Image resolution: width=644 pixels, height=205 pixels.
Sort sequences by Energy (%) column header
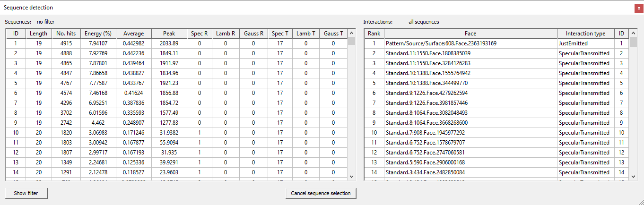pyautogui.click(x=98, y=34)
